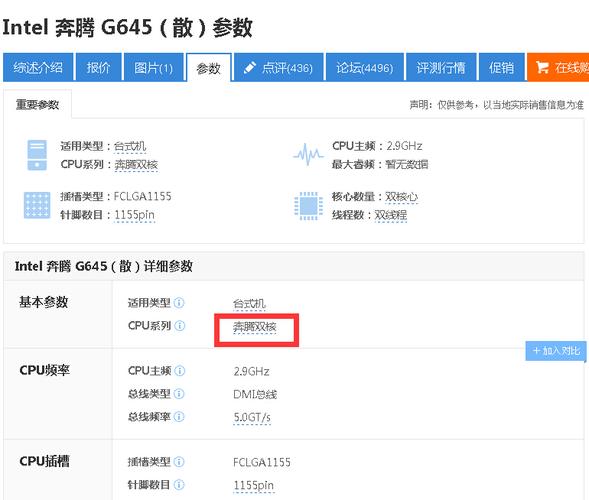Click the pencil icon on 点评 tab
This screenshot has width=589, height=500.
click(x=249, y=67)
